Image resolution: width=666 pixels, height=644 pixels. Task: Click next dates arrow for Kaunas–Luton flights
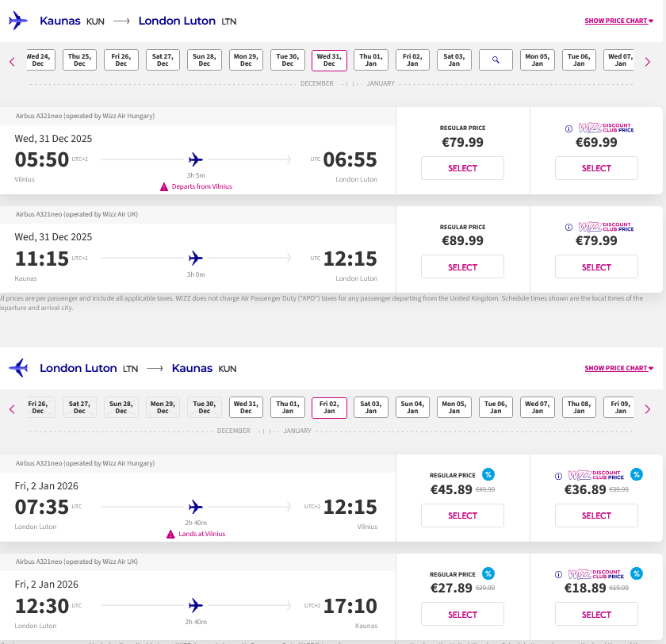tap(648, 61)
